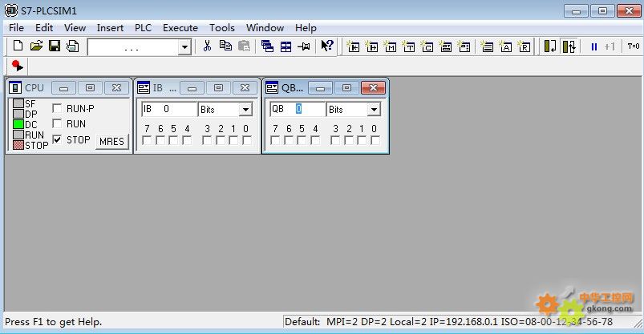
Task: Activate the context Help arrow-question icon
Action: [x=327, y=46]
